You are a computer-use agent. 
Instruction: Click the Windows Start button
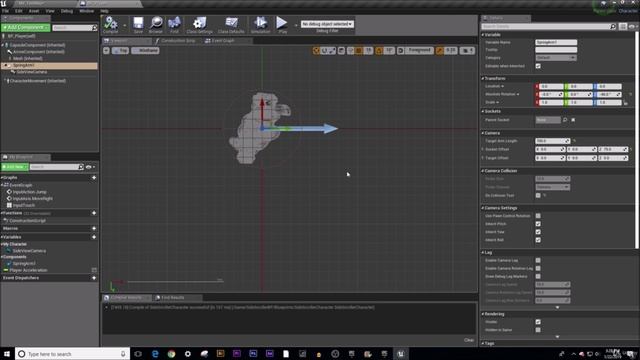7,354
